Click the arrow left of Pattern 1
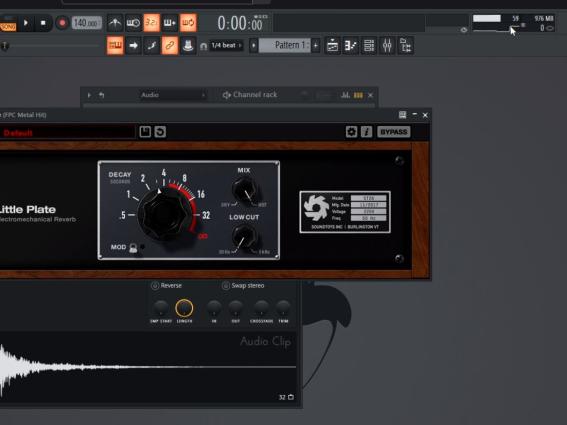The image size is (567, 425). click(253, 46)
